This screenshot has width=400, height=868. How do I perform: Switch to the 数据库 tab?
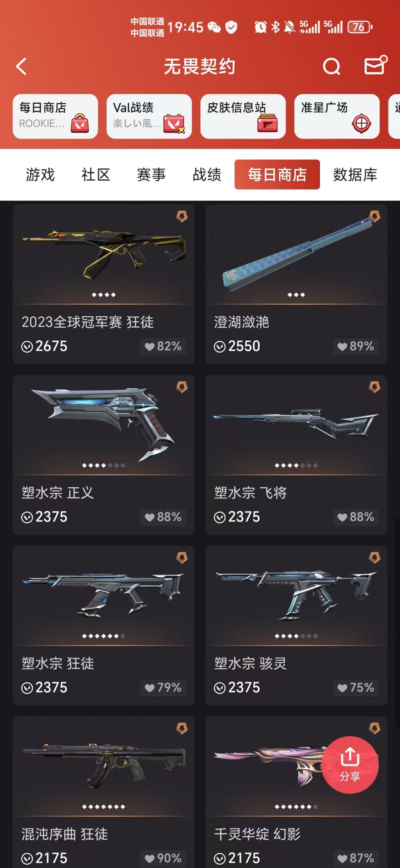(x=355, y=174)
